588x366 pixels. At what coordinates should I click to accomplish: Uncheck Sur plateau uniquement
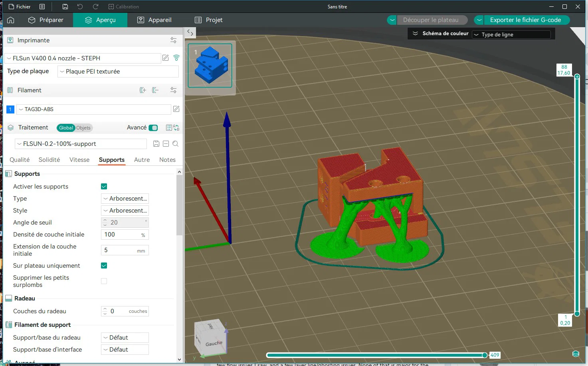[104, 266]
